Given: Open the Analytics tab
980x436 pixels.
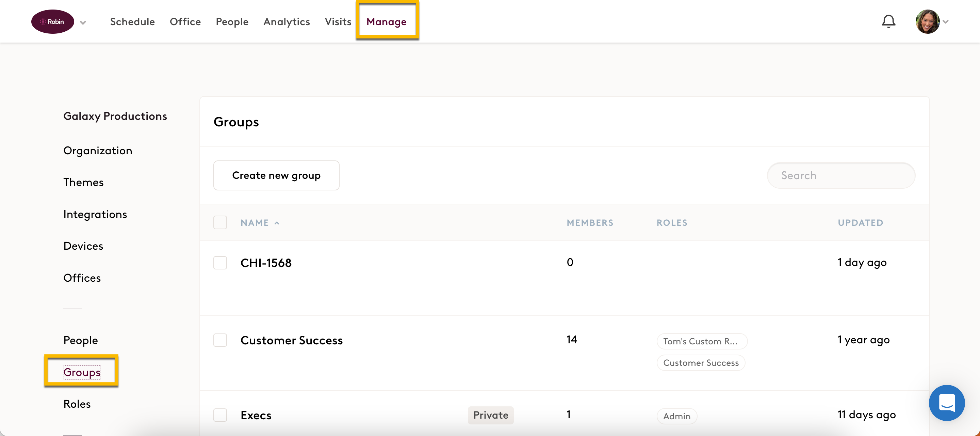Looking at the screenshot, I should 287,22.
